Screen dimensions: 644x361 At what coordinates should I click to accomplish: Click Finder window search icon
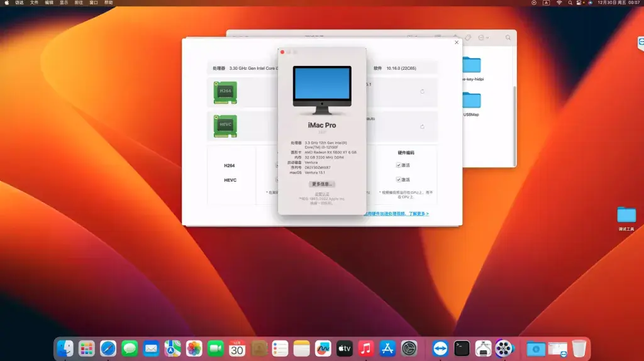[x=508, y=37]
